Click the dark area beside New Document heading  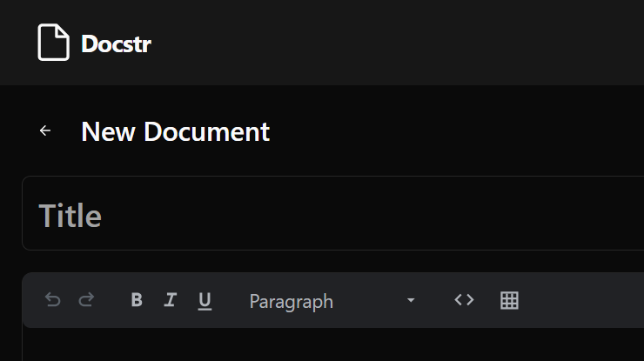click(x=456, y=131)
